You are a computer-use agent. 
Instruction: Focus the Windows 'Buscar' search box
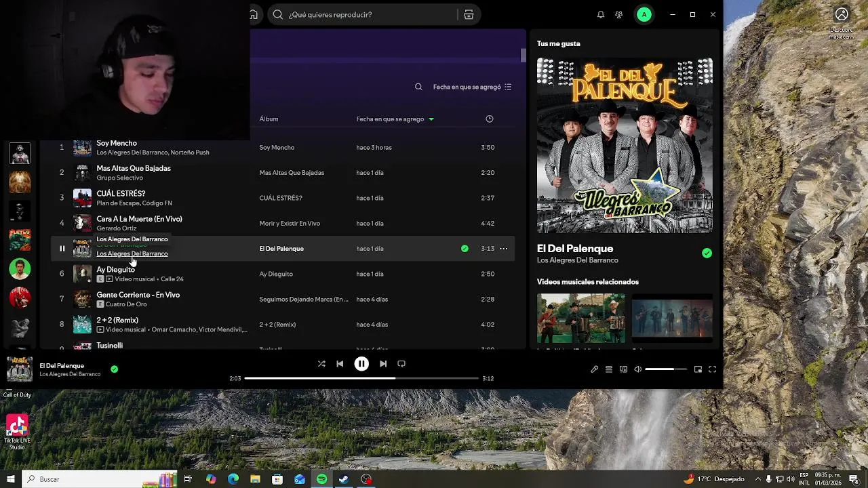coord(100,479)
